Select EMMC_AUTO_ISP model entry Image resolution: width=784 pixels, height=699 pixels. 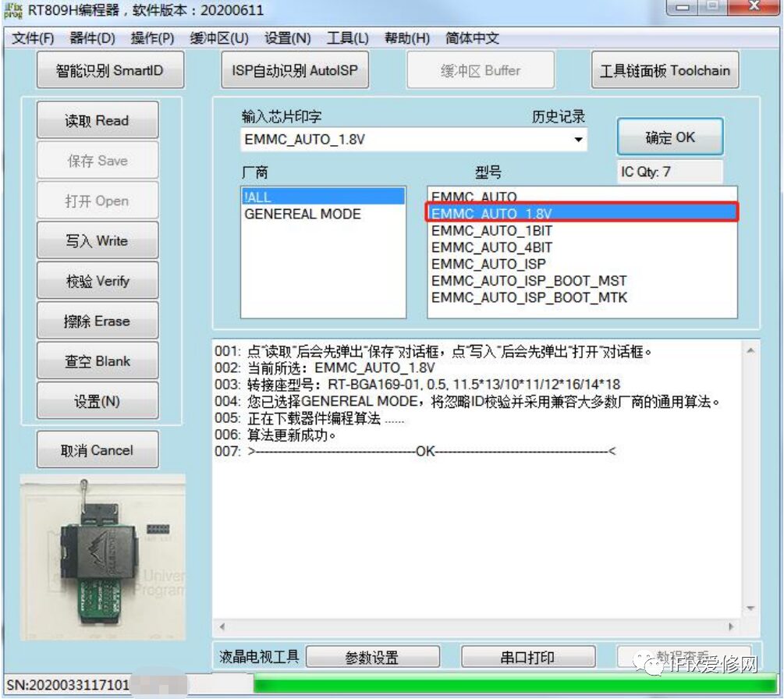[582, 264]
